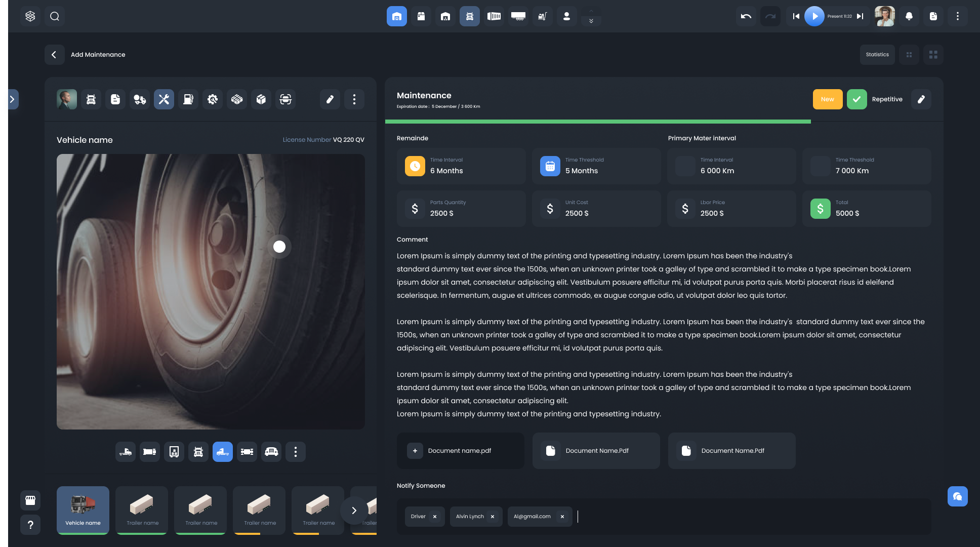980x547 pixels.
Task: Open the help question mark button
Action: coord(30,525)
